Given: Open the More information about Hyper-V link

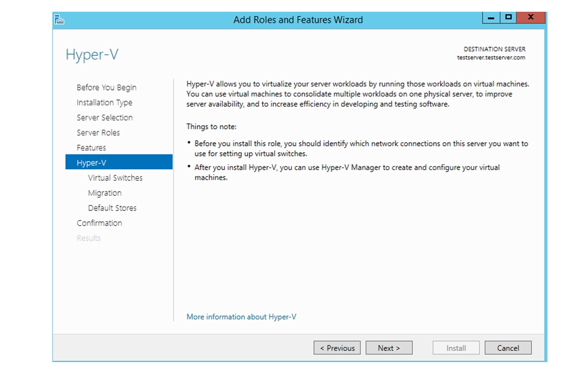Looking at the screenshot, I should [241, 317].
